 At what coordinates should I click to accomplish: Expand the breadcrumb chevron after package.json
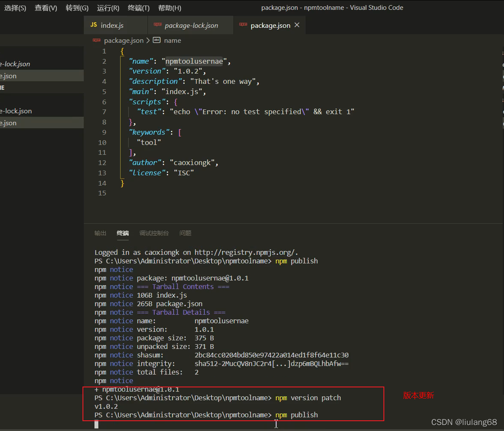[x=148, y=41]
